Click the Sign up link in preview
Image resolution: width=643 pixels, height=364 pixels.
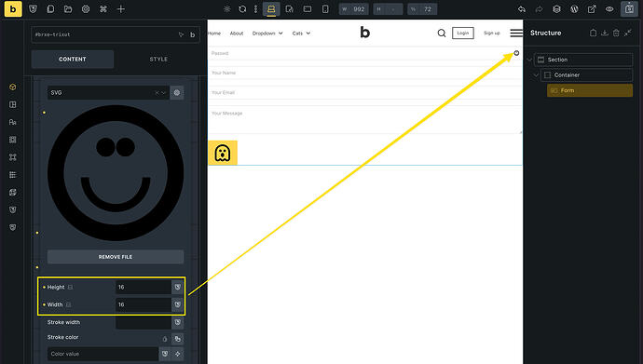[x=492, y=34]
